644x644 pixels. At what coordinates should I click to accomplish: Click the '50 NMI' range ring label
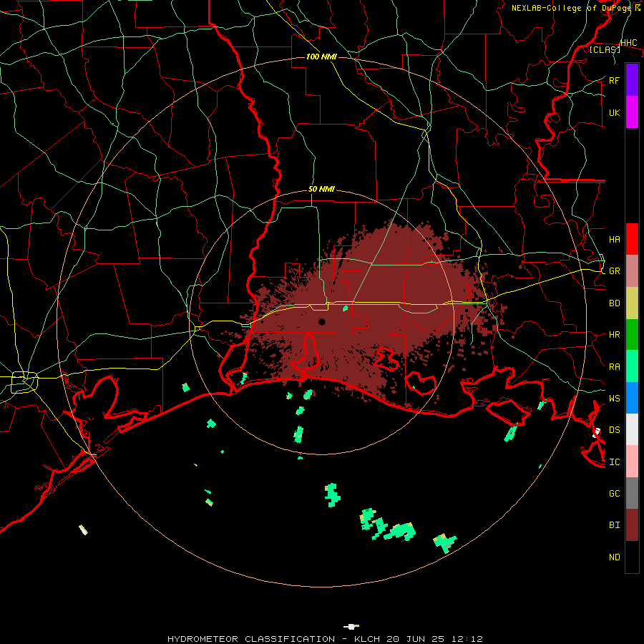click(321, 190)
